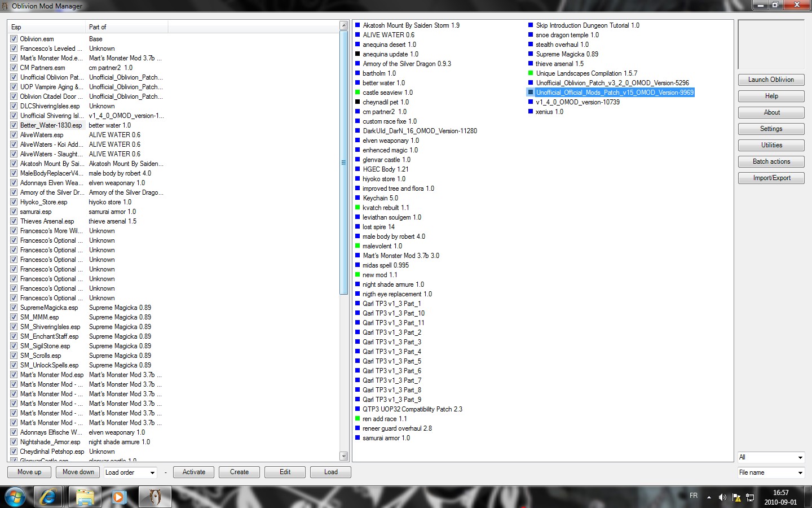Click the black square beside cheynadil pet 1.0
Image resolution: width=812 pixels, height=508 pixels.
pos(358,102)
